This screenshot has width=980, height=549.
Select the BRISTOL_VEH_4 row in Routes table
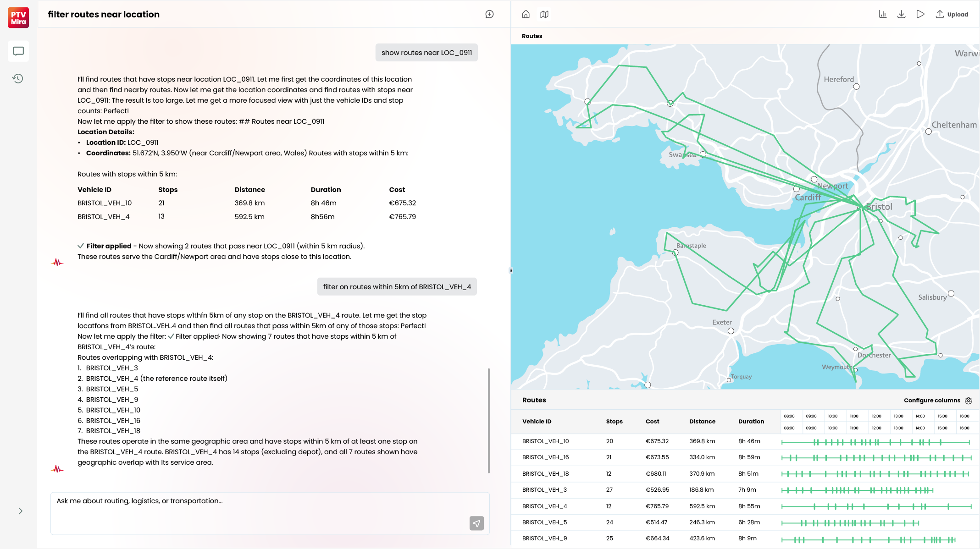point(544,506)
